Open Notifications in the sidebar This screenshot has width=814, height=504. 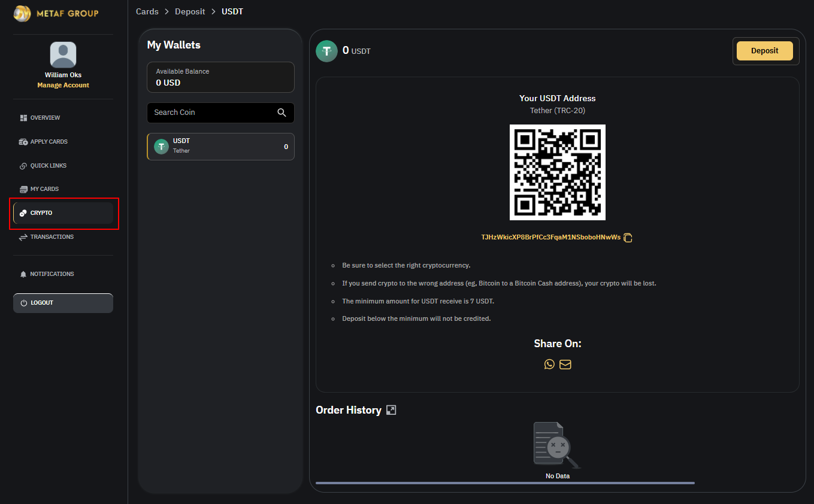tap(52, 274)
